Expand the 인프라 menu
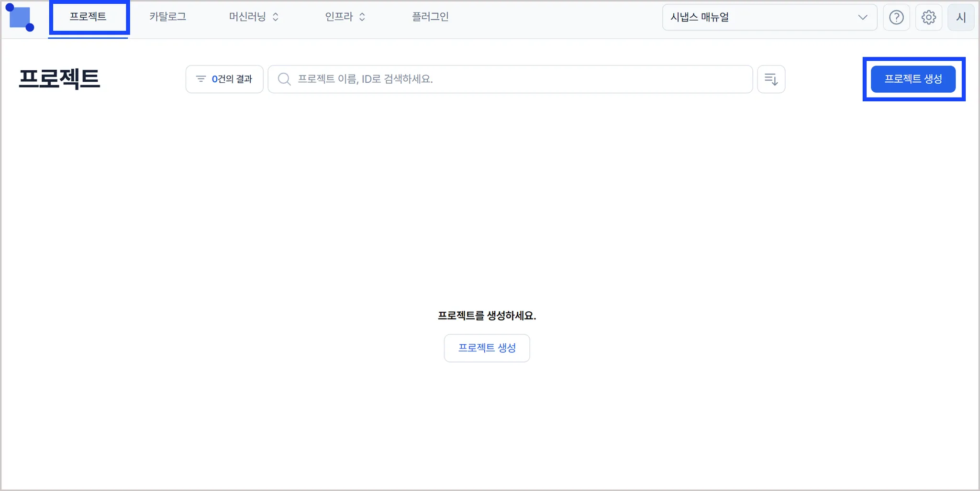The height and width of the screenshot is (491, 980). [345, 17]
